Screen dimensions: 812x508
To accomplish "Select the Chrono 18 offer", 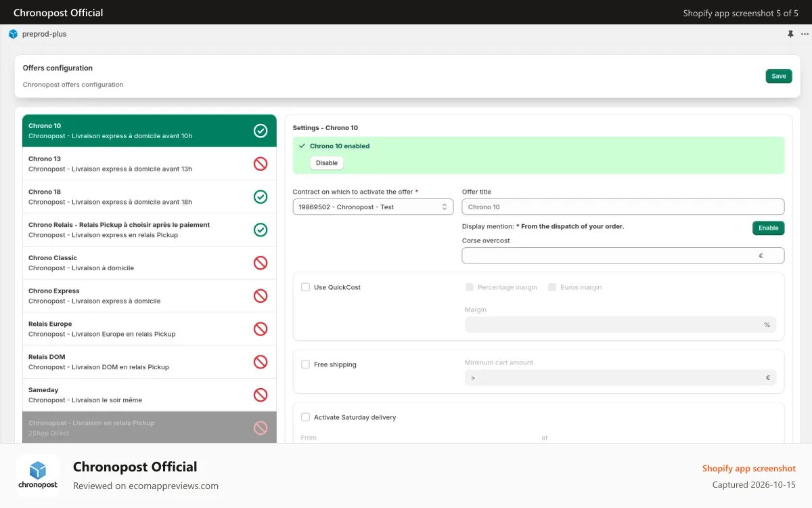I will pos(150,196).
